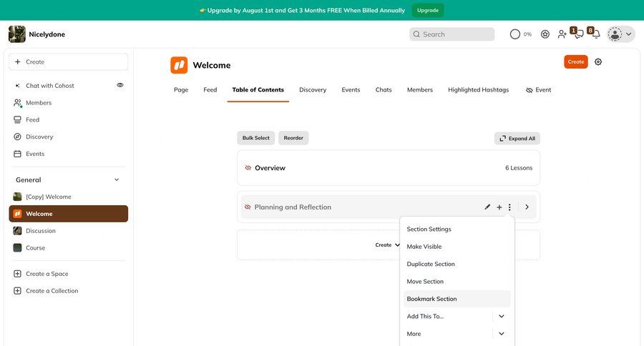
Task: Open the Members tab
Action: (420, 90)
